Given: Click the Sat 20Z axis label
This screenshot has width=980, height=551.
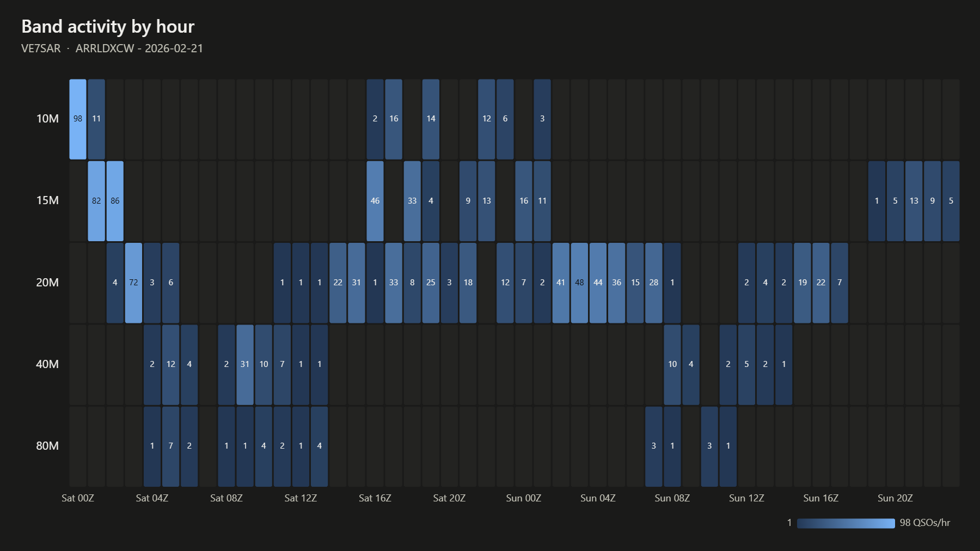Looking at the screenshot, I should tap(449, 498).
